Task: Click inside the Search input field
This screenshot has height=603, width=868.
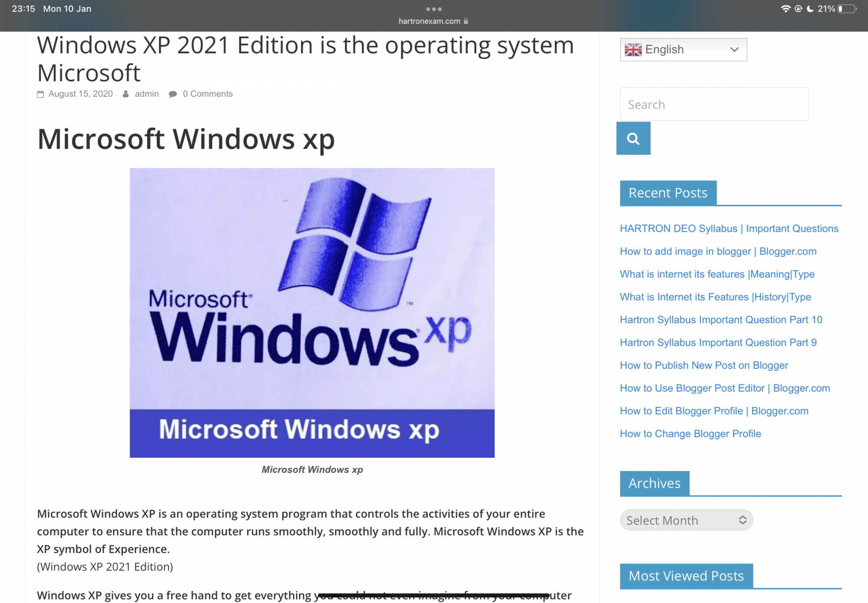Action: coord(714,104)
